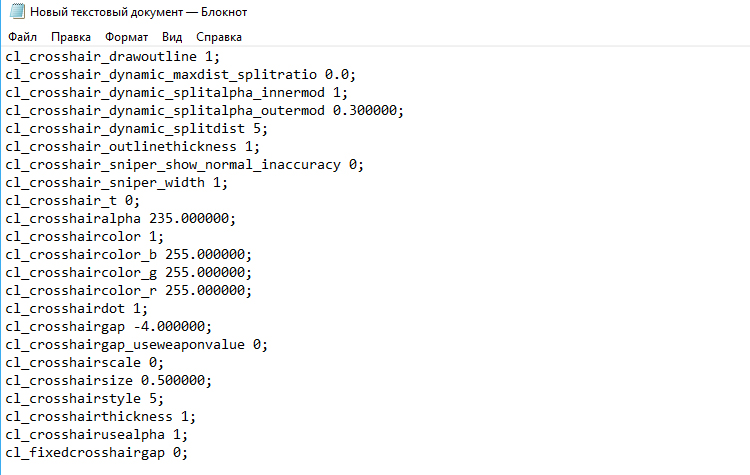
Task: Open the Формат menu
Action: [x=127, y=37]
